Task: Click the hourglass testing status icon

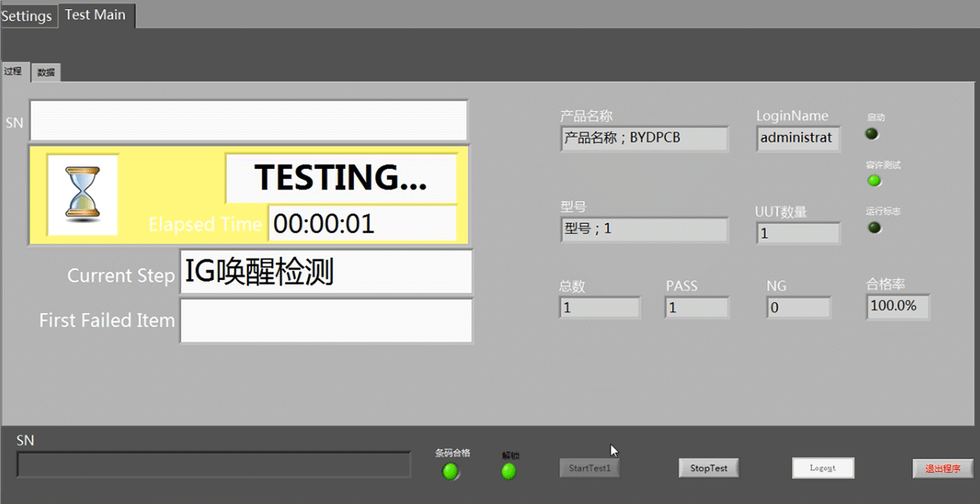Action: (x=82, y=194)
